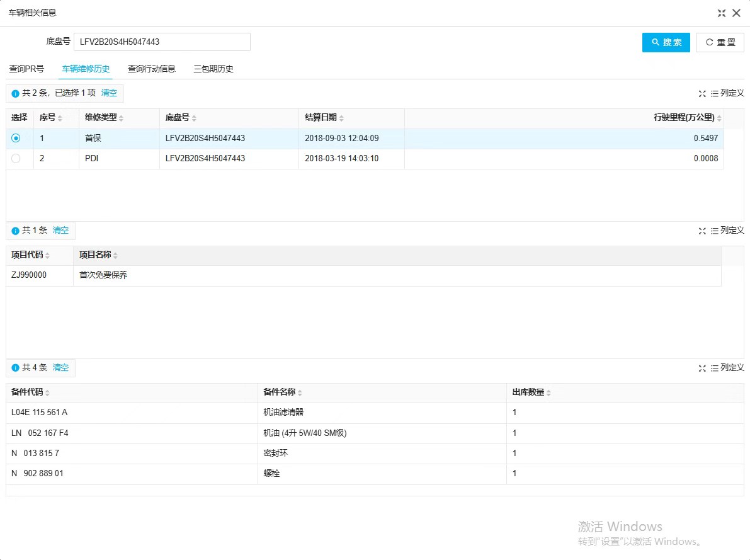Sort by 序号 column
750x560 pixels.
pos(60,118)
